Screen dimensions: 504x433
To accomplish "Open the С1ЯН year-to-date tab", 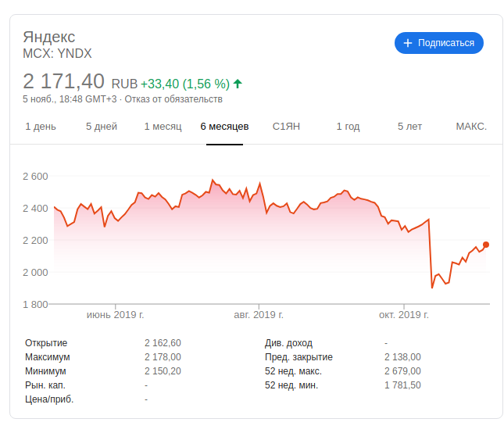I will (x=286, y=127).
